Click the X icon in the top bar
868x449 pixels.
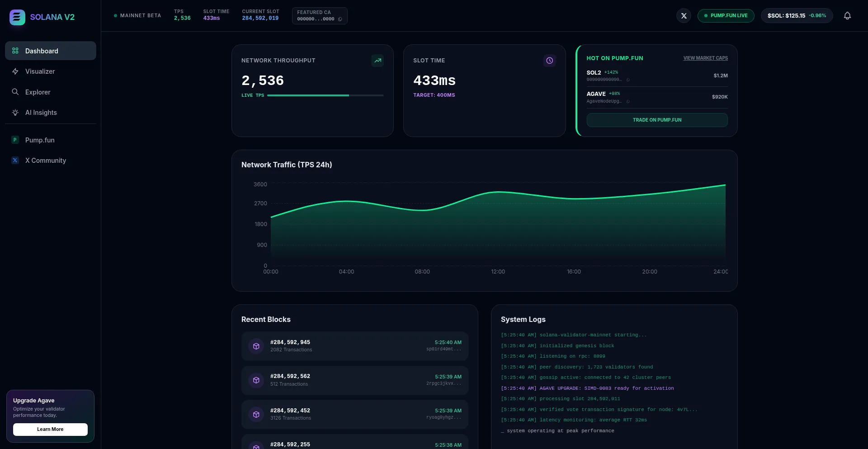point(684,15)
